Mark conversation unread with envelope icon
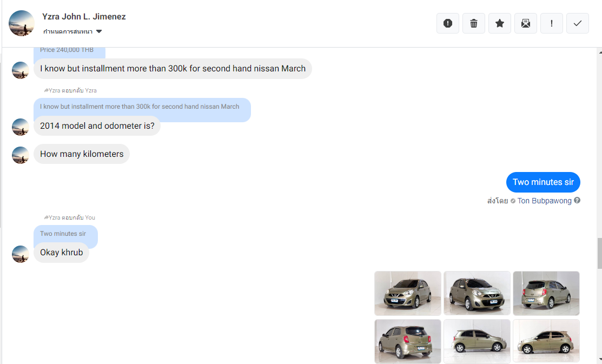Screen dimensions: 602x364 [x=526, y=23]
